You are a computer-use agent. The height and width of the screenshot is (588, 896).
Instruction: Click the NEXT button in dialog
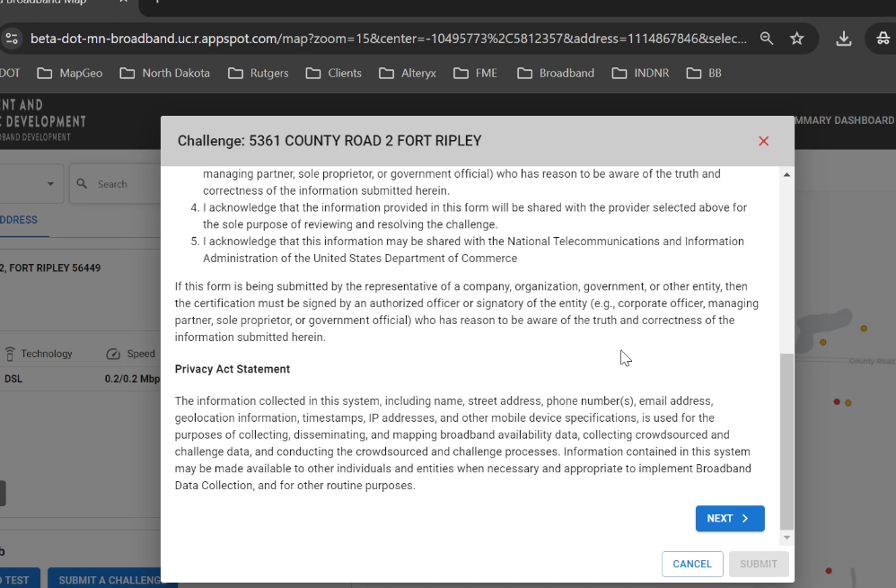pos(729,519)
